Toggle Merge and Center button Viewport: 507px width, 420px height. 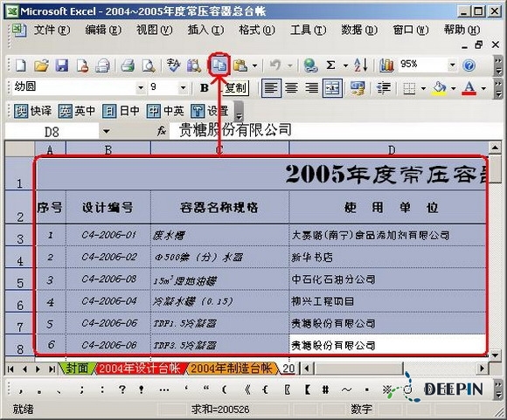(x=332, y=88)
